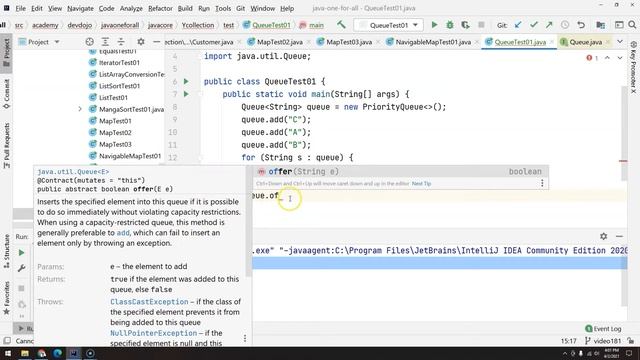Push commits with Git arrow icon

549,25
